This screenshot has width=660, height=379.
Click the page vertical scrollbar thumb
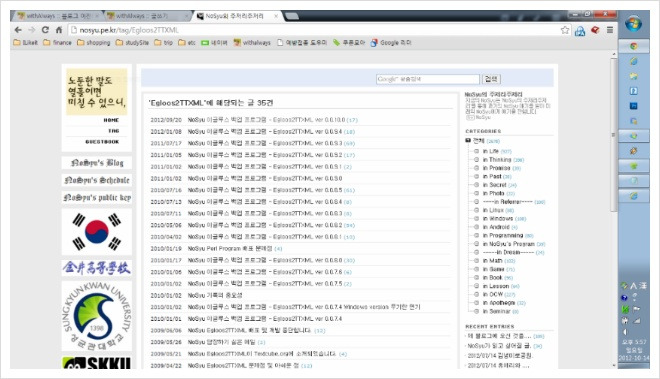(614, 136)
